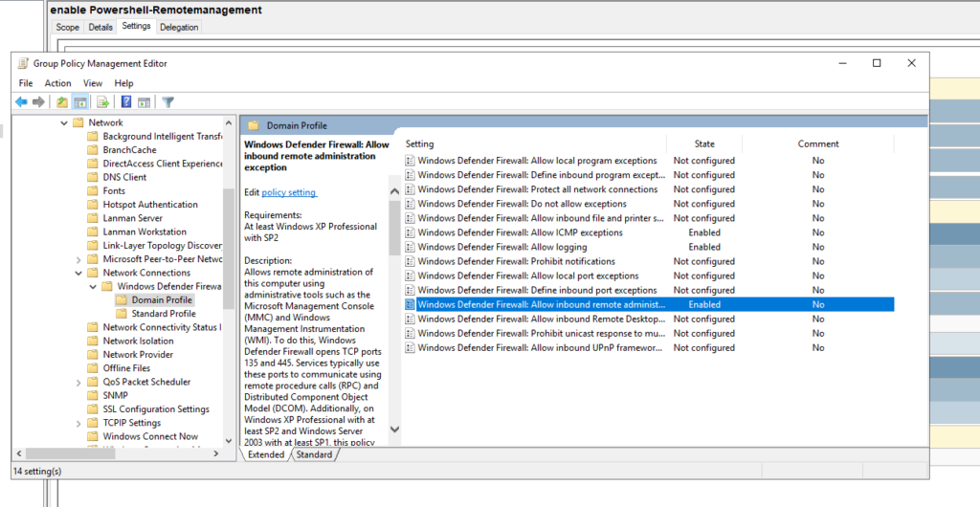The height and width of the screenshot is (507, 980).
Task: Go up one level folder icon
Action: [x=62, y=101]
